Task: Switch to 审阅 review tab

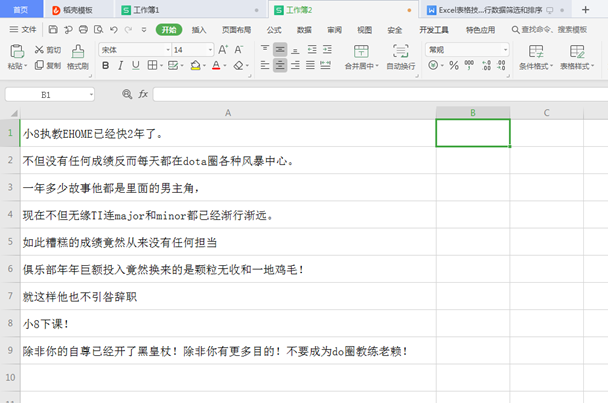Action: 334,29
